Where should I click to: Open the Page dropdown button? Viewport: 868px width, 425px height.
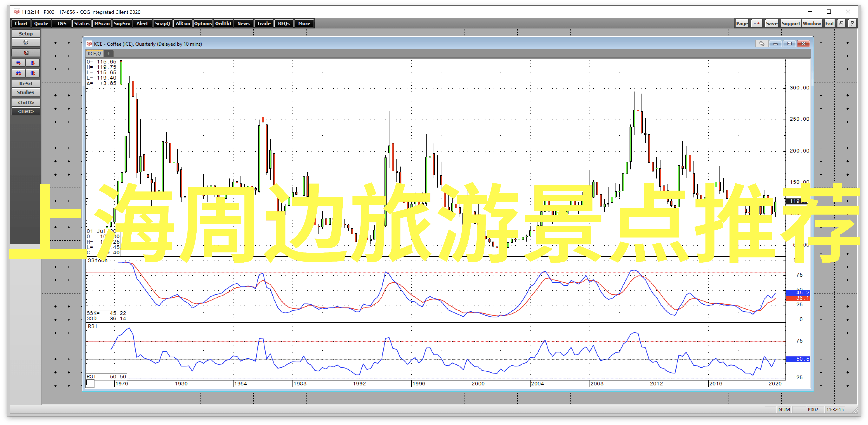[742, 23]
